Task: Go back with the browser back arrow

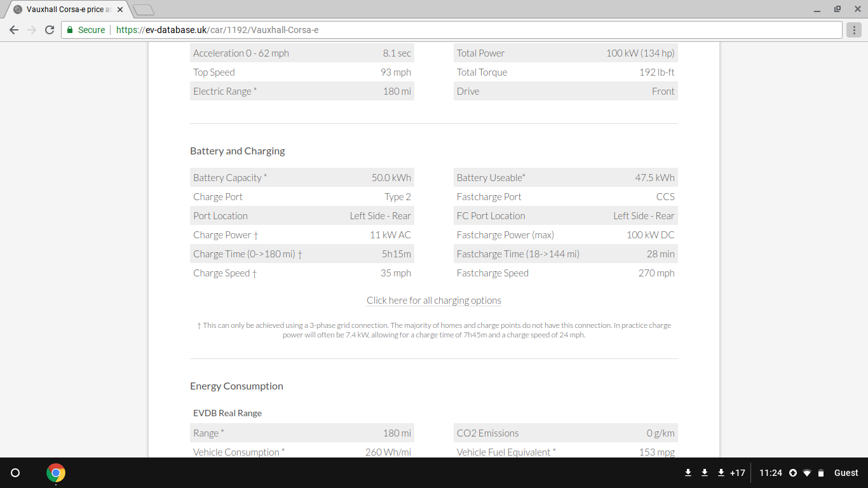Action: click(14, 30)
